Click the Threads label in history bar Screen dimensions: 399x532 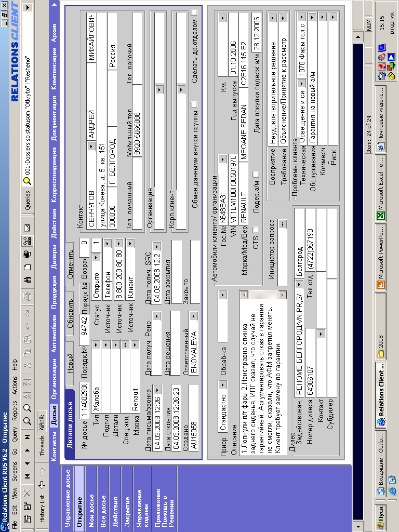42,445
